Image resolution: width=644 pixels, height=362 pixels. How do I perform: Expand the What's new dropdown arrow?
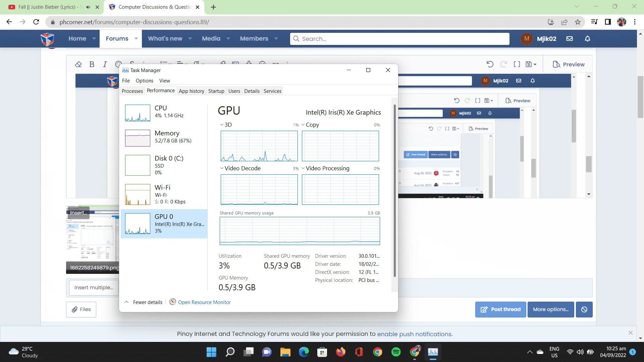point(190,39)
